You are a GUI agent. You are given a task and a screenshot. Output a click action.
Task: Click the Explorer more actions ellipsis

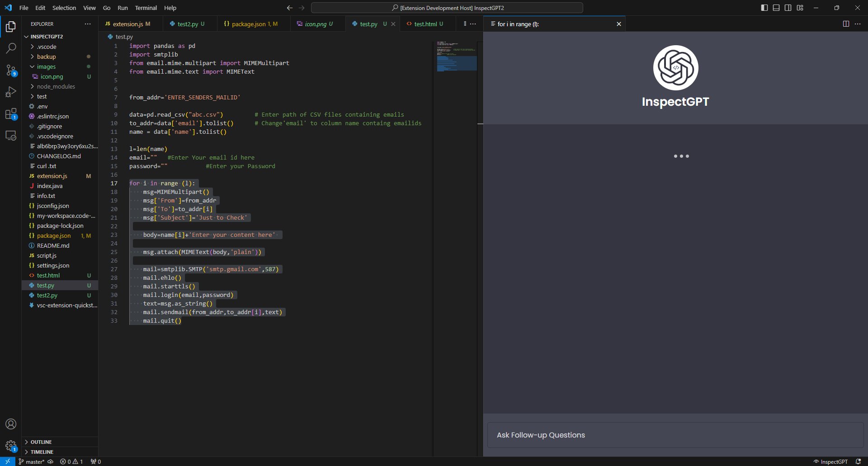(88, 24)
